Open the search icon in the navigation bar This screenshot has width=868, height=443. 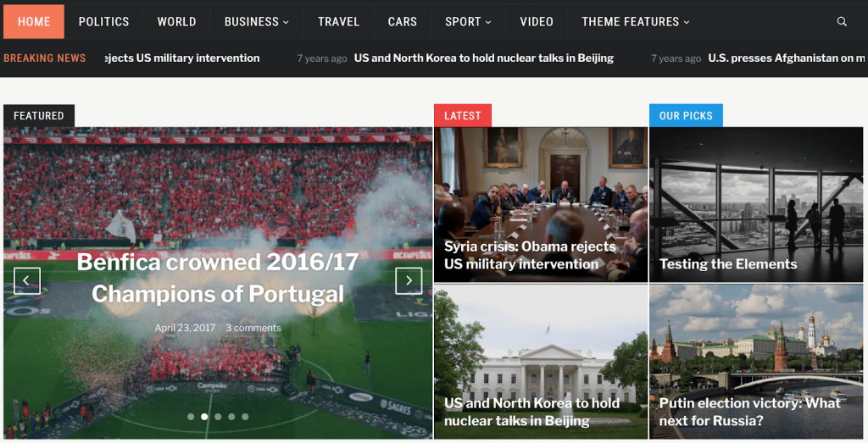click(842, 21)
